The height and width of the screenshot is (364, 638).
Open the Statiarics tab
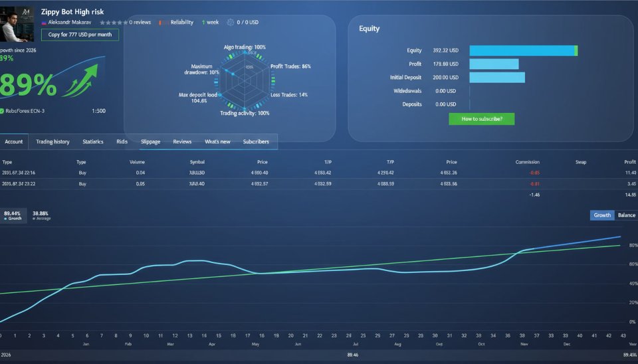(x=93, y=141)
